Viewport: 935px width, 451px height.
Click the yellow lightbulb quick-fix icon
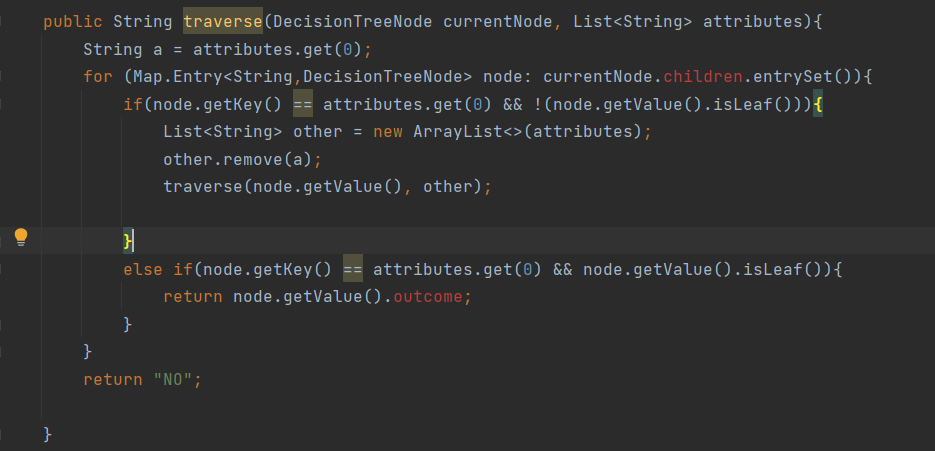click(x=21, y=237)
